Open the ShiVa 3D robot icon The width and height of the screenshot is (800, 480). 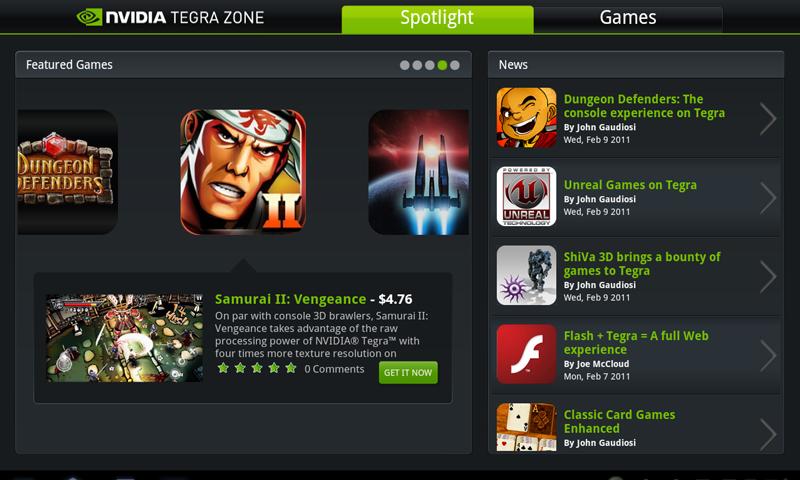click(527, 275)
